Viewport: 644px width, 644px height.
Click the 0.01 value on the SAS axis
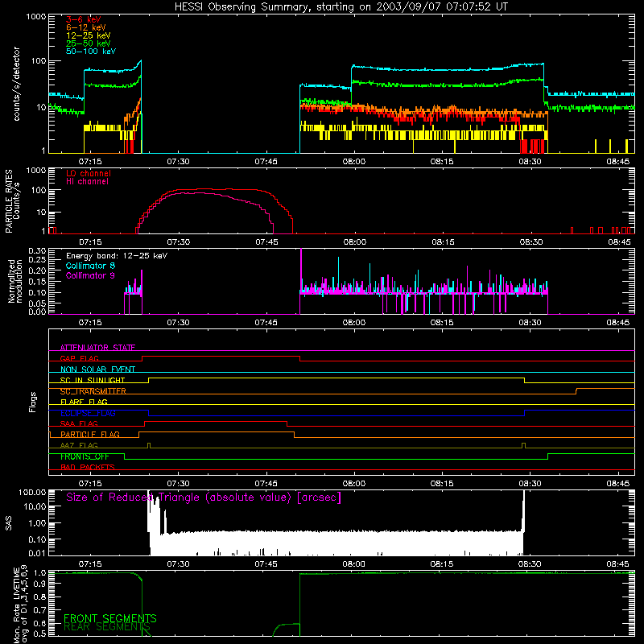(x=37, y=553)
